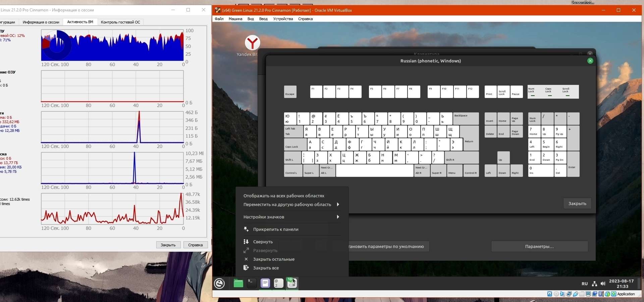The width and height of the screenshot is (644, 302).
Task: Switch to the text editor panel window
Action: tap(265, 284)
